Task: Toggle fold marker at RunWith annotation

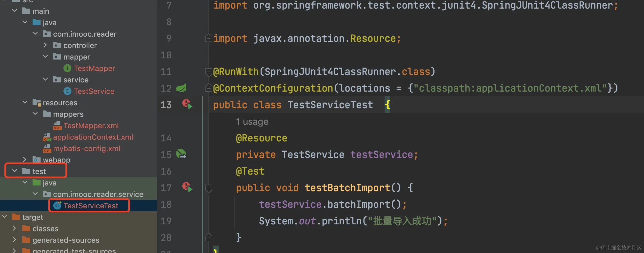Action: point(209,72)
